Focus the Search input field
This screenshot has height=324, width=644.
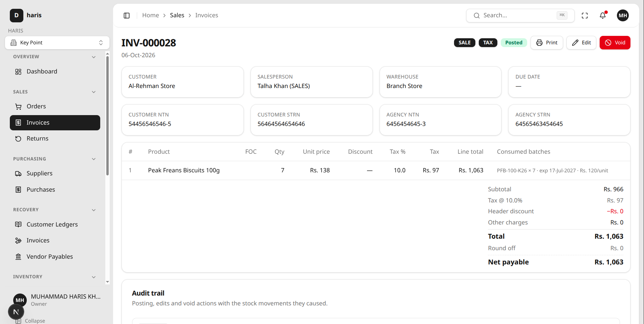[x=520, y=16]
